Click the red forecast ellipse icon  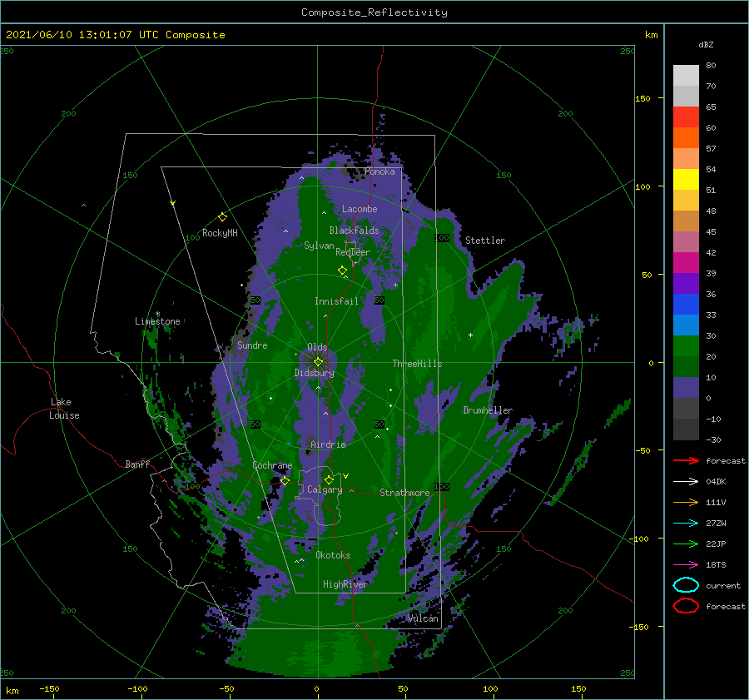pos(686,606)
